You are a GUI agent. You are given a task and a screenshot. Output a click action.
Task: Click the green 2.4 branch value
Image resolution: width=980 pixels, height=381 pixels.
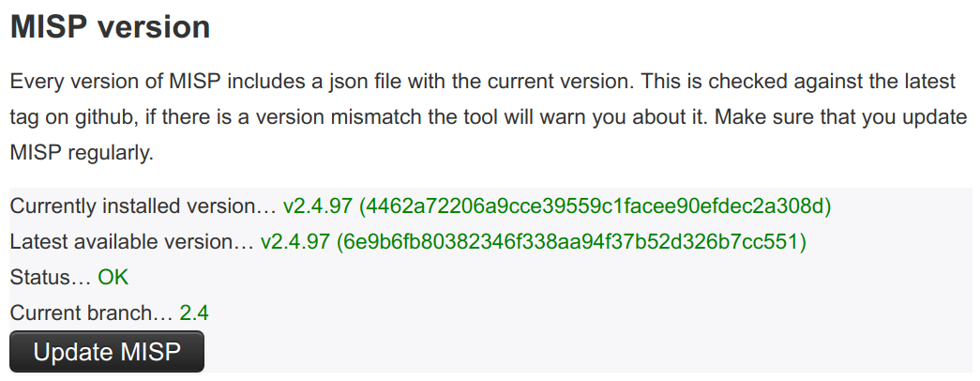(x=194, y=313)
